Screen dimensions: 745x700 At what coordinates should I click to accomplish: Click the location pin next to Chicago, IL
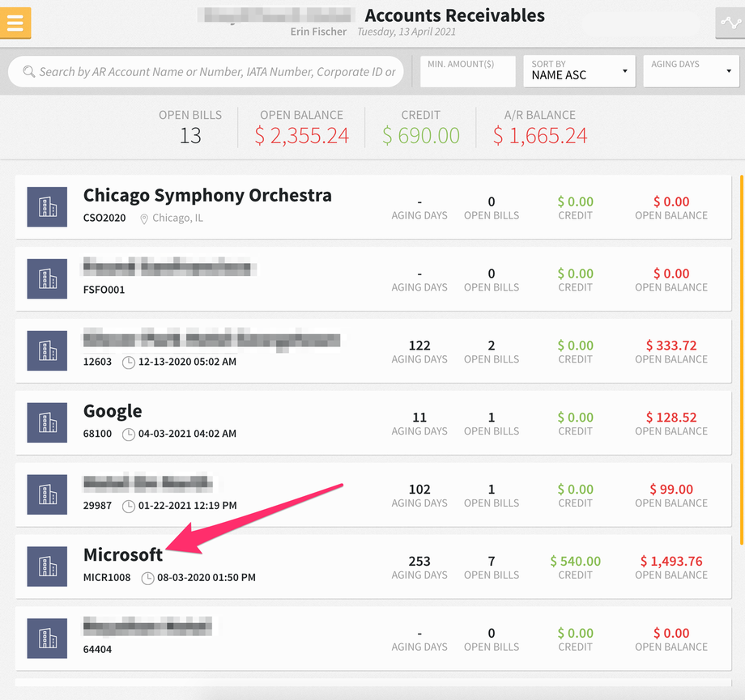(x=144, y=219)
